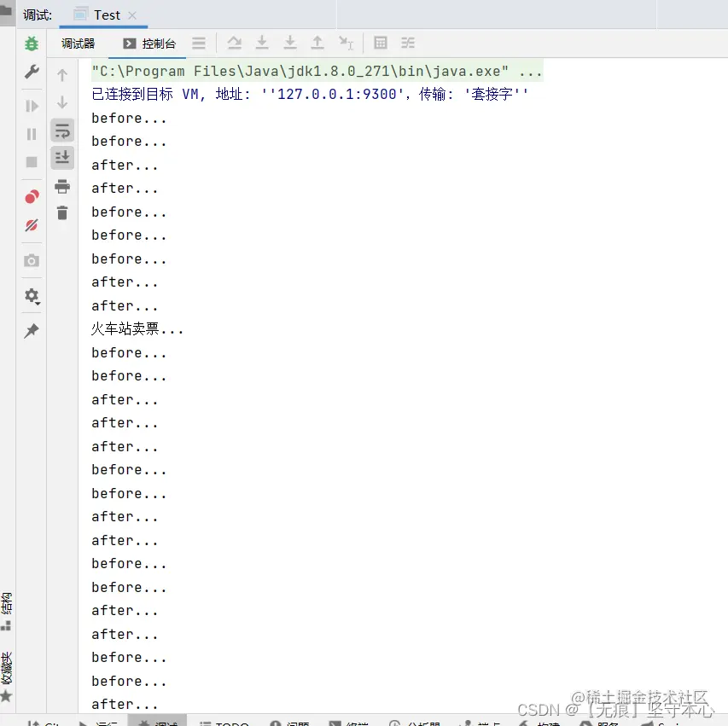Click the Trace Current Stream Chain icon
728x726 pixels.
[408, 43]
